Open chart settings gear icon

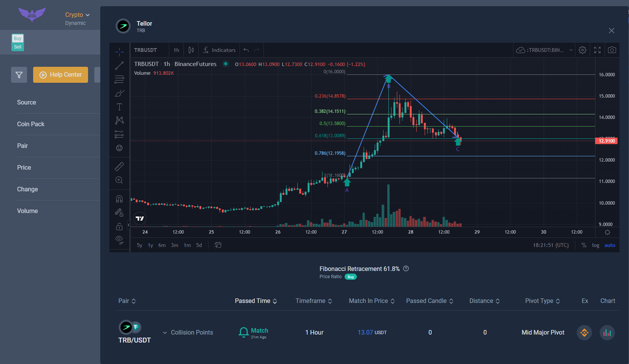582,50
